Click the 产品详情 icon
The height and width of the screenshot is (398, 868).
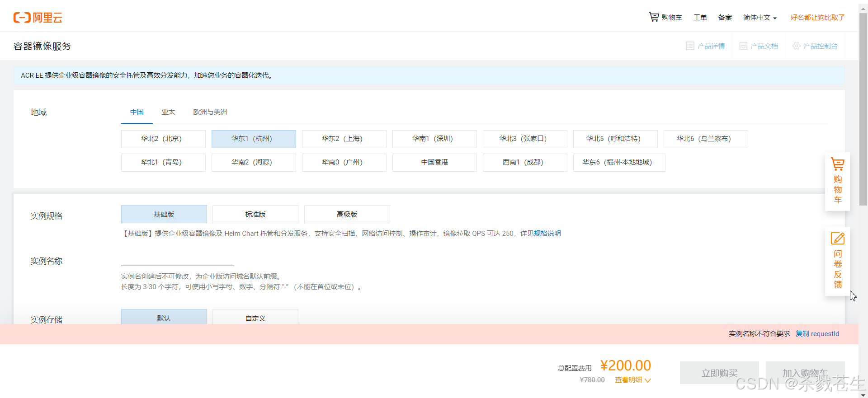tap(690, 46)
